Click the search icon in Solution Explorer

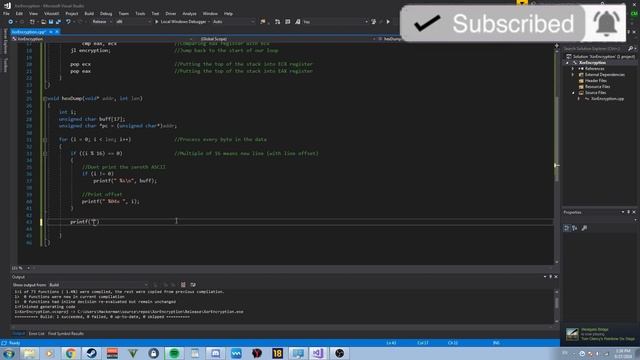pos(630,49)
